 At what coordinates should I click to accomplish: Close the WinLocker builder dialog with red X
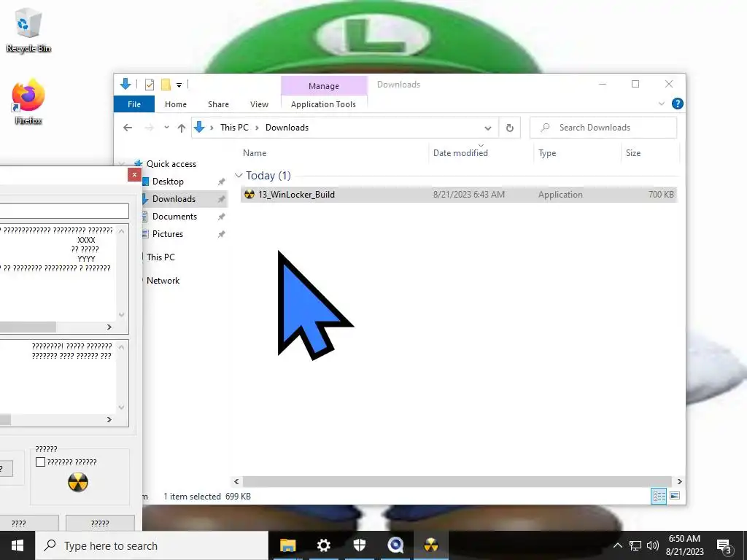point(134,175)
